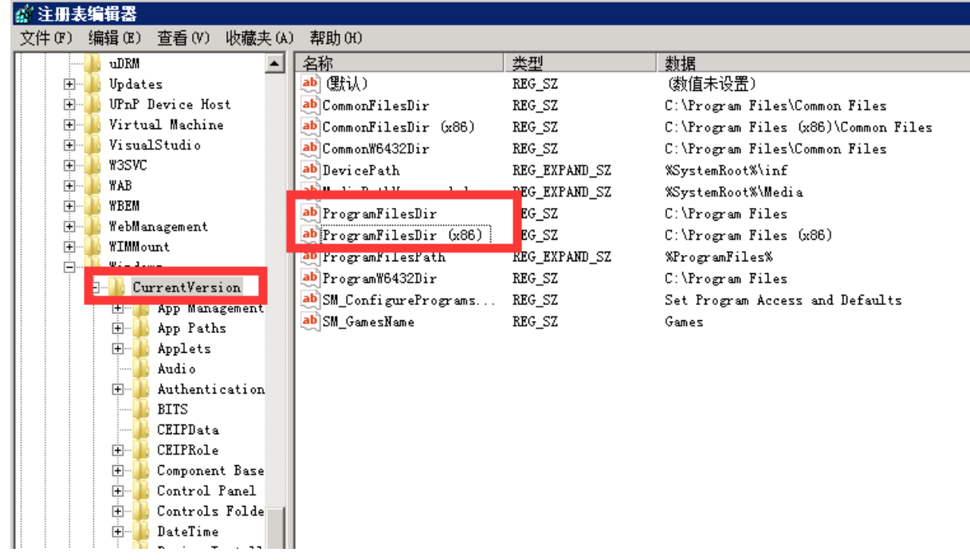Expand the VisualStudio node
This screenshot has width=970, height=560.
(70, 145)
